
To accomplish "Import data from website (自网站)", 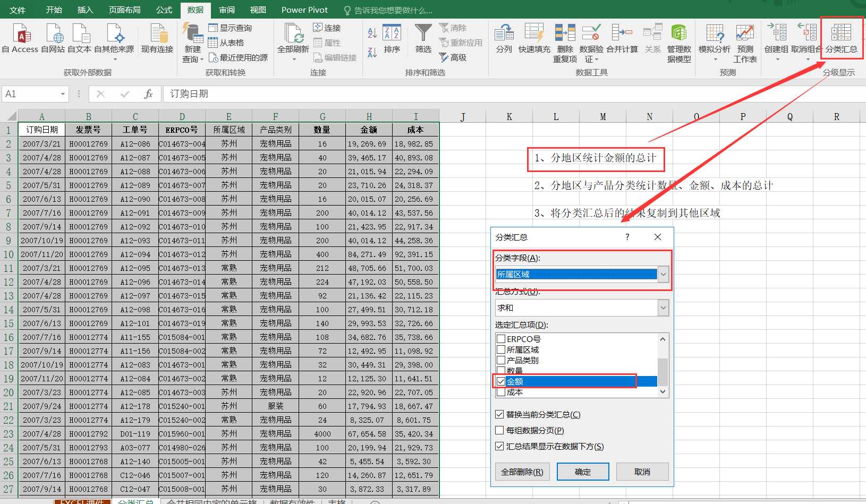I will coord(53,38).
